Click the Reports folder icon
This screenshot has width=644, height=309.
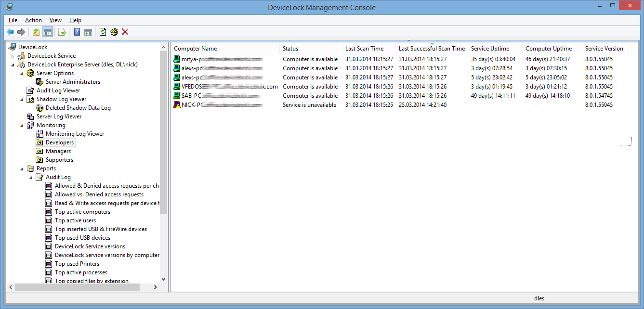tap(30, 168)
